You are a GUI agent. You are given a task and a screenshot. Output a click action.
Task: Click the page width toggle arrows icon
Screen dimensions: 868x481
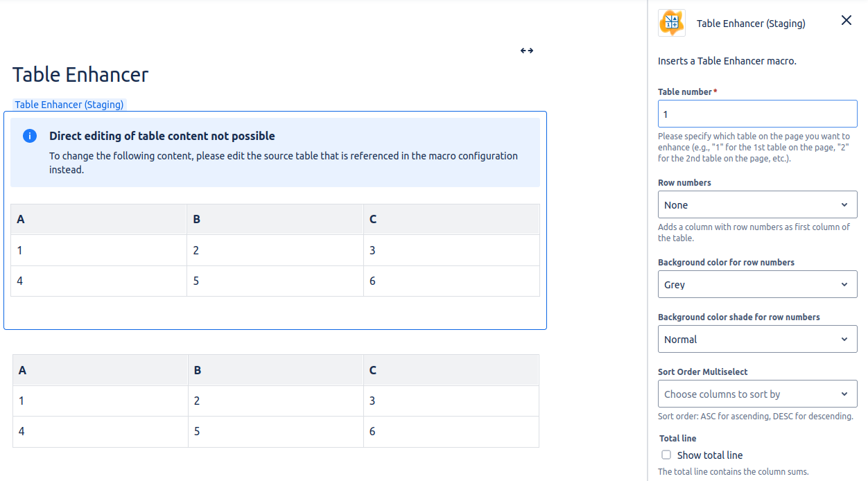[527, 51]
